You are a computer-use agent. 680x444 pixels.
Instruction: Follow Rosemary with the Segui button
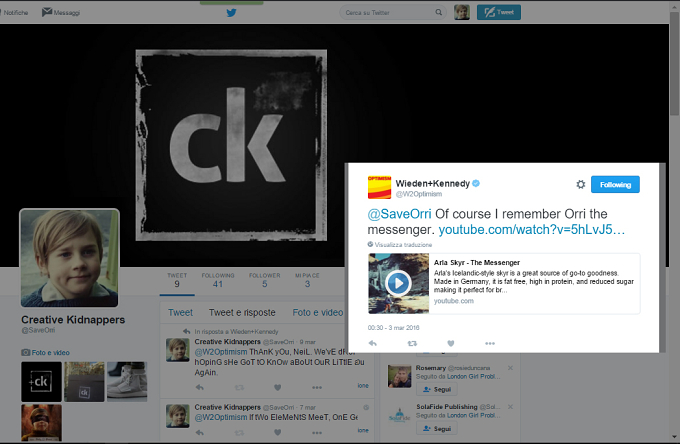pyautogui.click(x=437, y=389)
